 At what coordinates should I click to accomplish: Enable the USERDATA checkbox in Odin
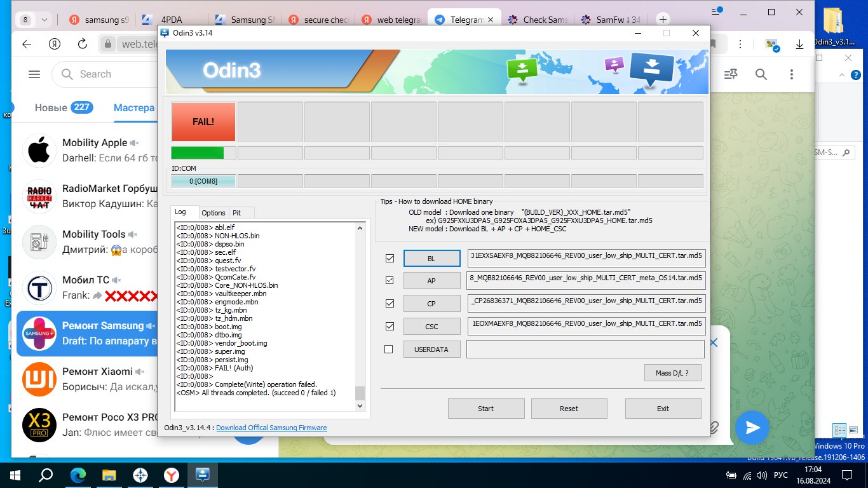coord(389,349)
